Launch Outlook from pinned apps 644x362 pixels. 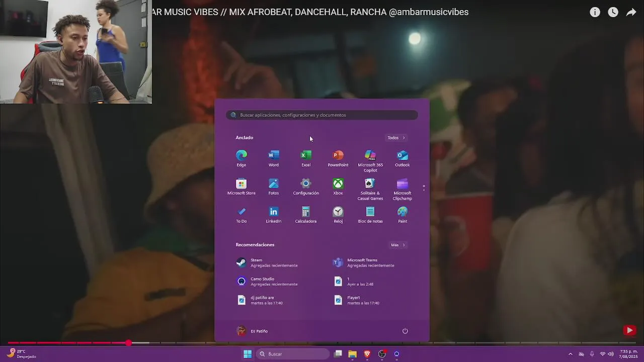tap(403, 158)
